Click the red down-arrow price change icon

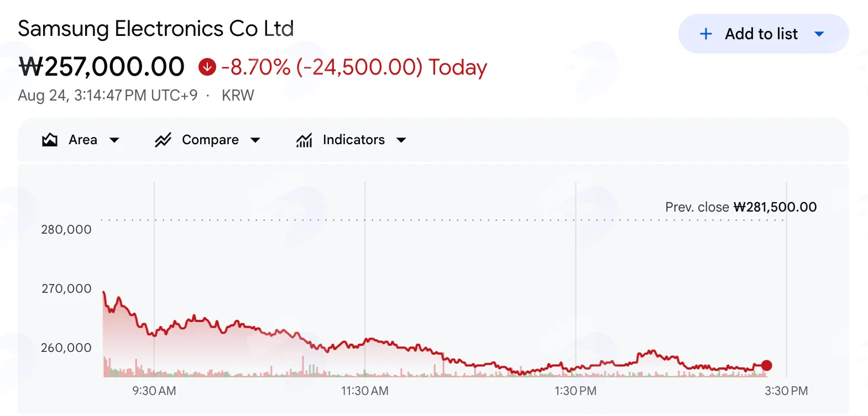pyautogui.click(x=207, y=67)
